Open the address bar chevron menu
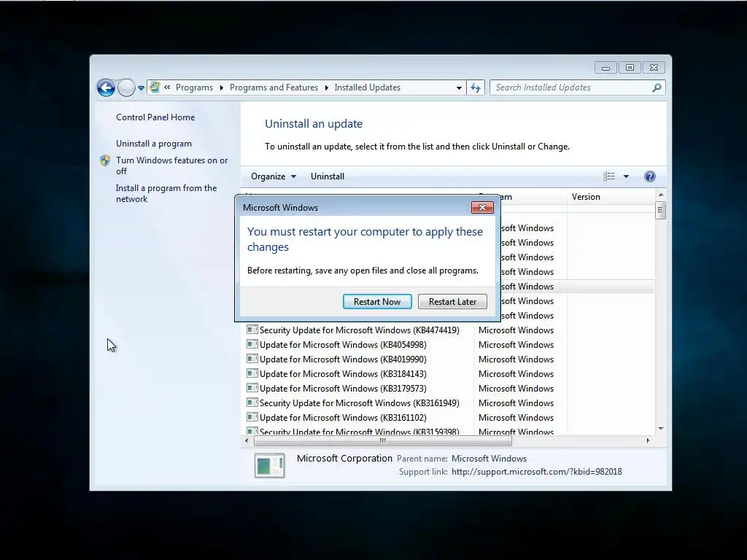The width and height of the screenshot is (747, 560). (x=167, y=87)
